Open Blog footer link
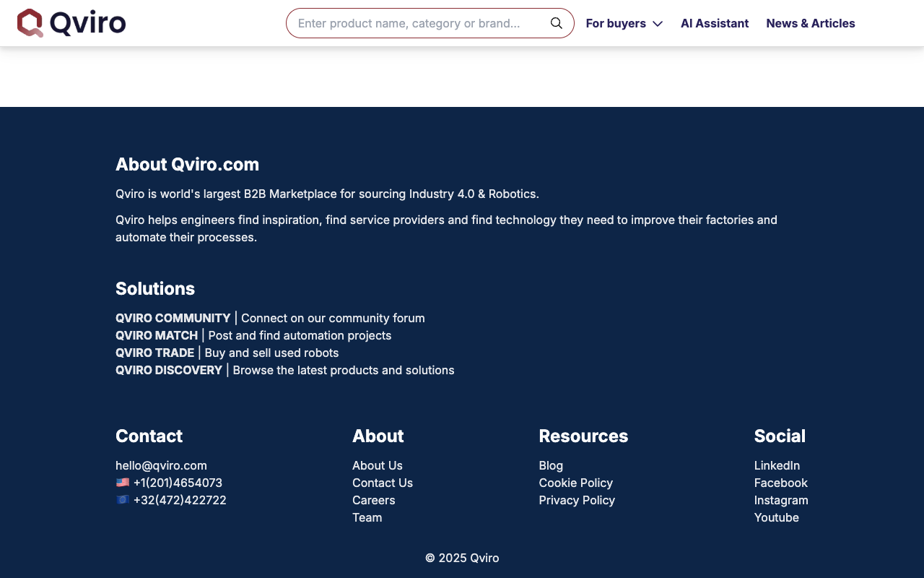The image size is (924, 578). [551, 465]
